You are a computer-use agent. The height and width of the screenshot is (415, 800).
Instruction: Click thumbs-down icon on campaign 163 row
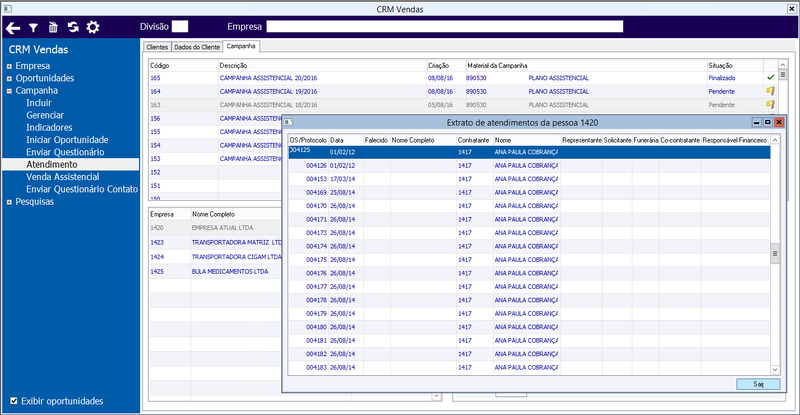click(770, 105)
